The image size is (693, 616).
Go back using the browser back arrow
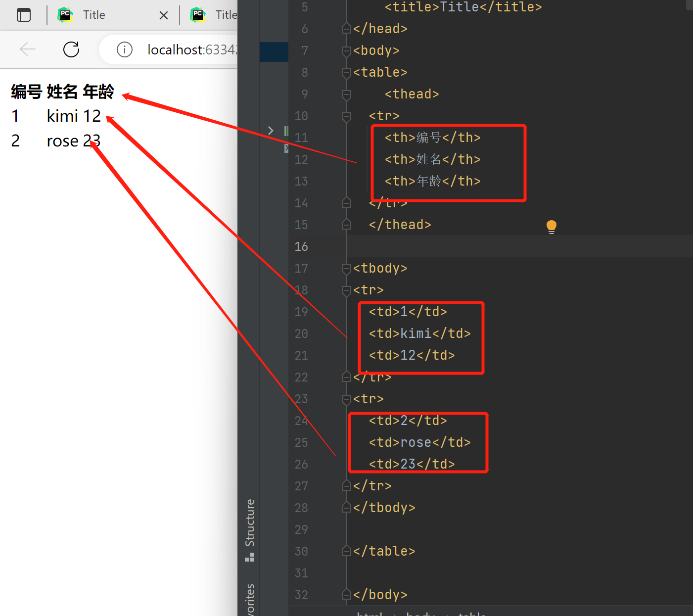(28, 49)
